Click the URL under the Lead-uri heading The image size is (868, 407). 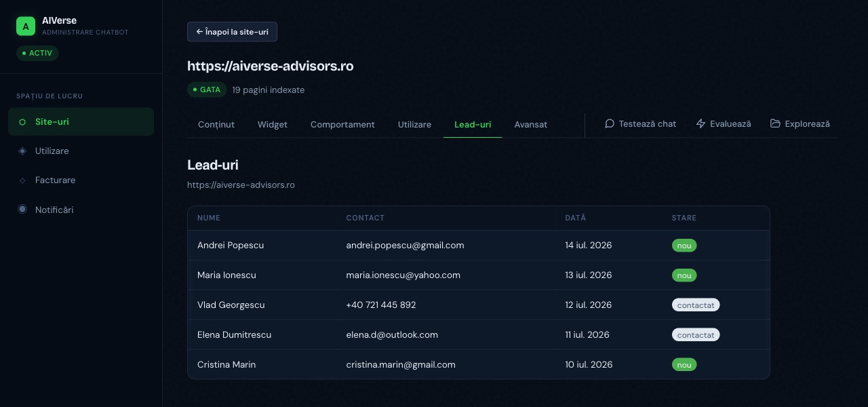click(x=241, y=185)
